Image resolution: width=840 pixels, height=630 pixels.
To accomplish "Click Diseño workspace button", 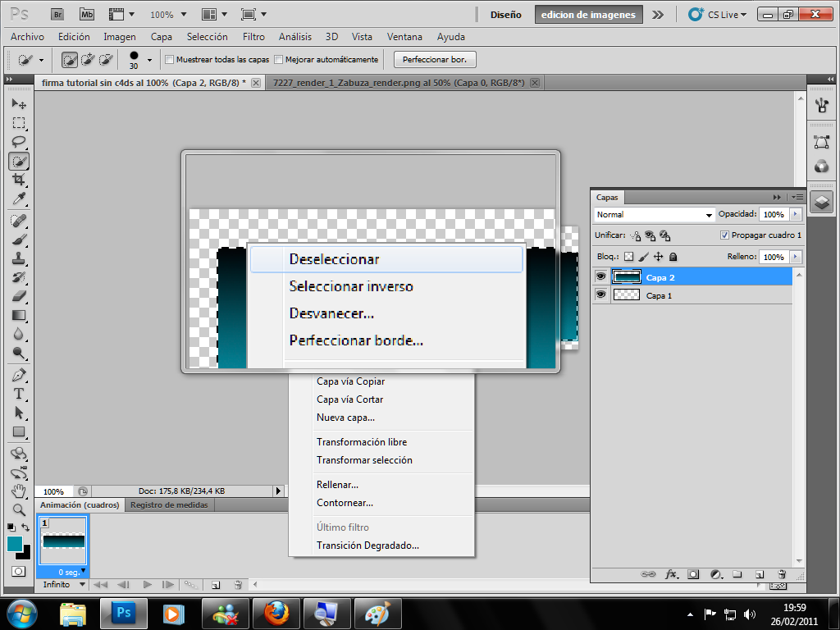I will (x=505, y=15).
